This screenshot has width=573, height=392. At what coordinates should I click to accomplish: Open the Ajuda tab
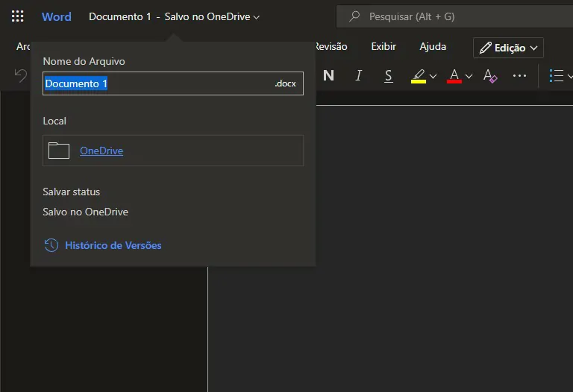point(433,47)
